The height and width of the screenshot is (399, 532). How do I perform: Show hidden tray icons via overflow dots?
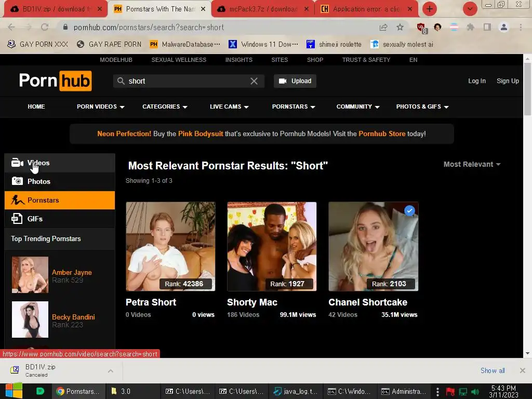[x=437, y=392]
